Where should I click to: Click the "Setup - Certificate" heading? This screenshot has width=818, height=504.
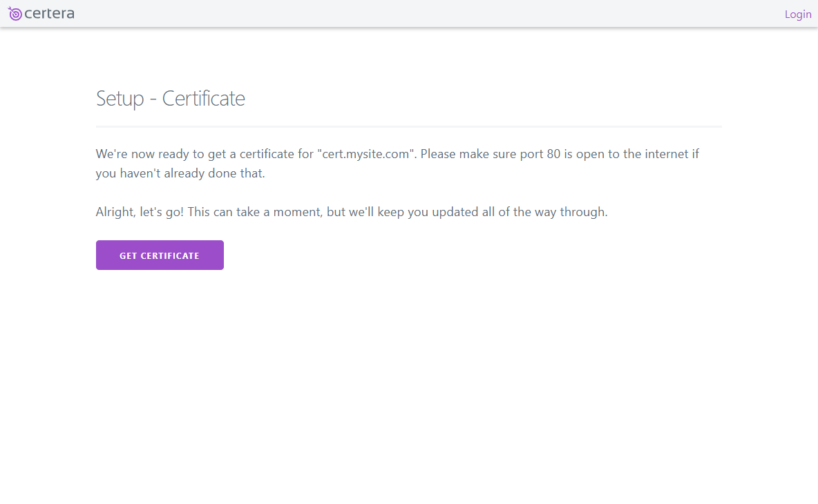click(x=171, y=99)
